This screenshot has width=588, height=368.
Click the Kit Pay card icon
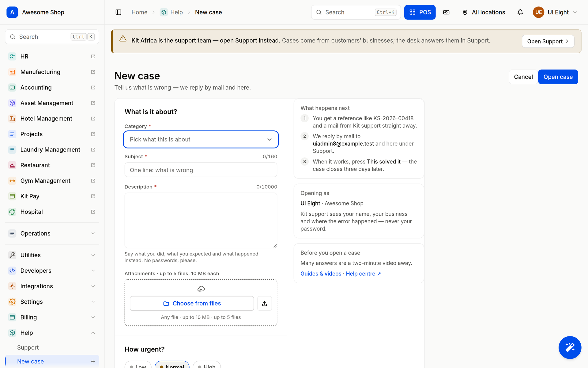[12, 196]
